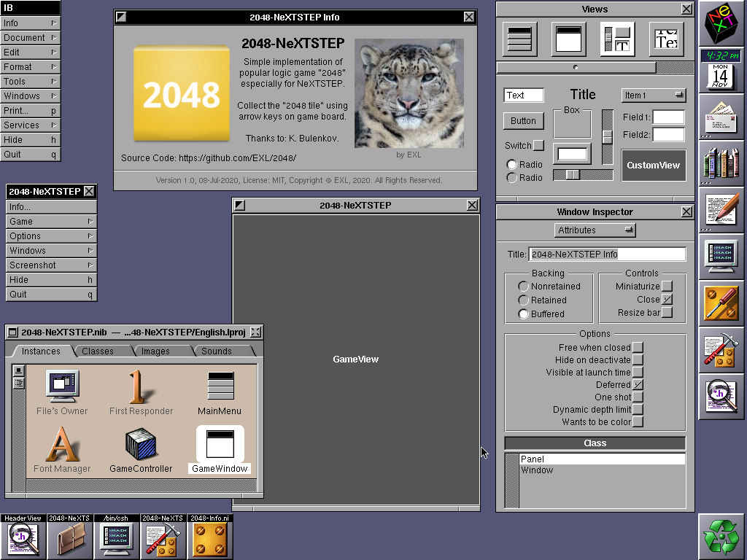Click Info... in the 2048-NeXTSTEP menu
Image resolution: width=747 pixels, height=560 pixels.
click(52, 207)
